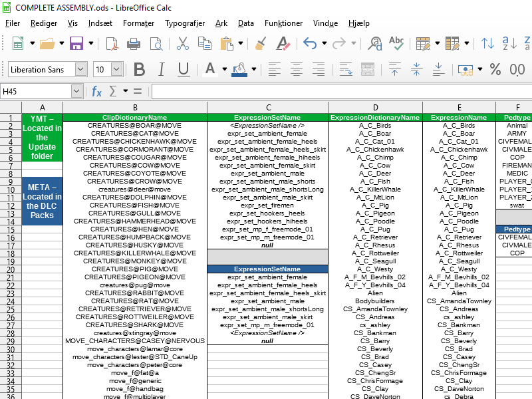Run the spelling check

pyautogui.click(x=396, y=43)
